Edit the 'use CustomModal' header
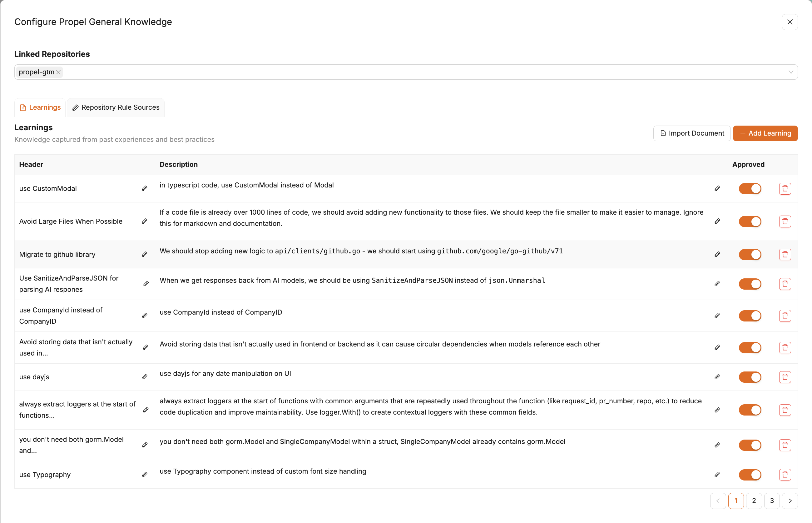The width and height of the screenshot is (812, 523). click(x=145, y=188)
